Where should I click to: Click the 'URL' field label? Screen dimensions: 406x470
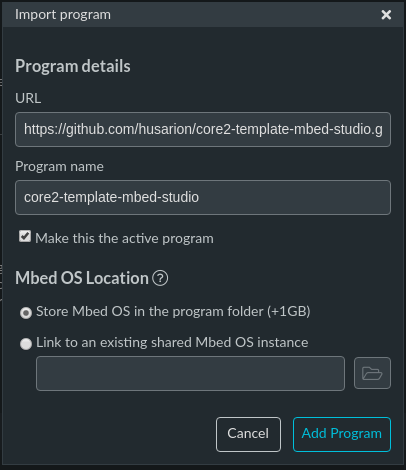pos(28,98)
